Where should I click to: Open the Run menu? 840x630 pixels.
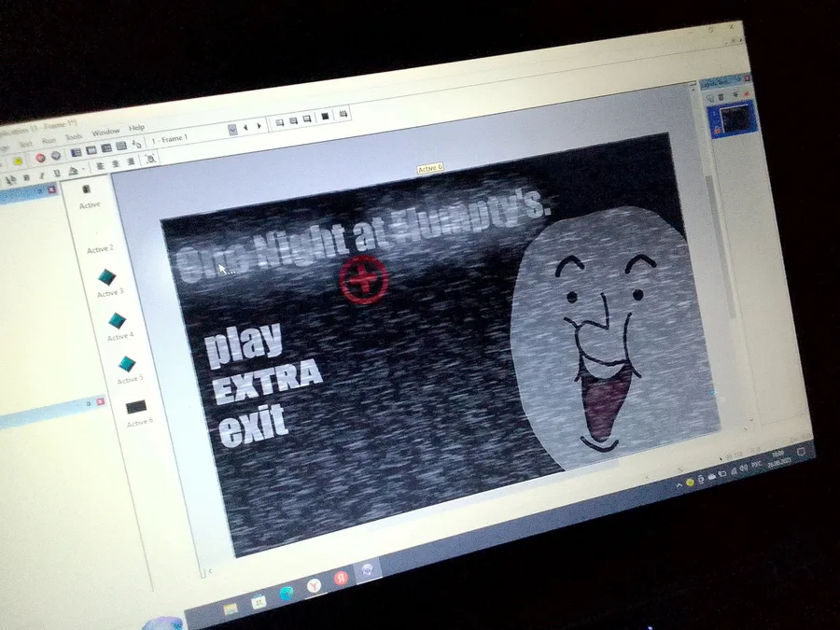pyautogui.click(x=49, y=140)
